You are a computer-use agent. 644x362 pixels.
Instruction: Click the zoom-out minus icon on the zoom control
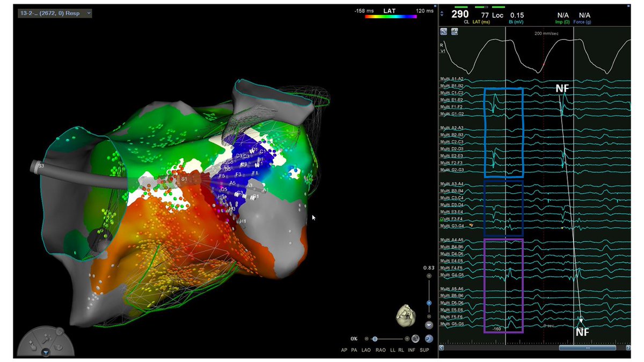coord(367,338)
